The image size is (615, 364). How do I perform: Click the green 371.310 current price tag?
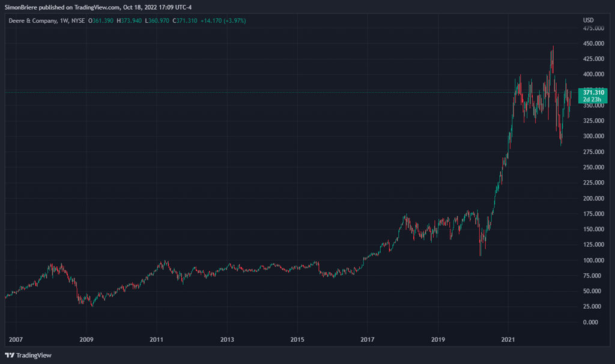[x=594, y=92]
